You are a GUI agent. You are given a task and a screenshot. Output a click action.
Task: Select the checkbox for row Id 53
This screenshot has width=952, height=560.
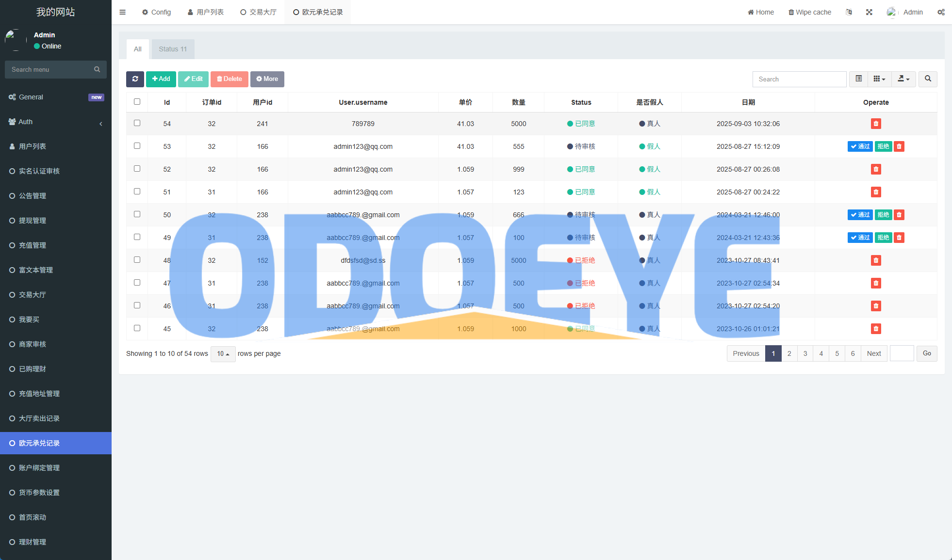tap(137, 146)
